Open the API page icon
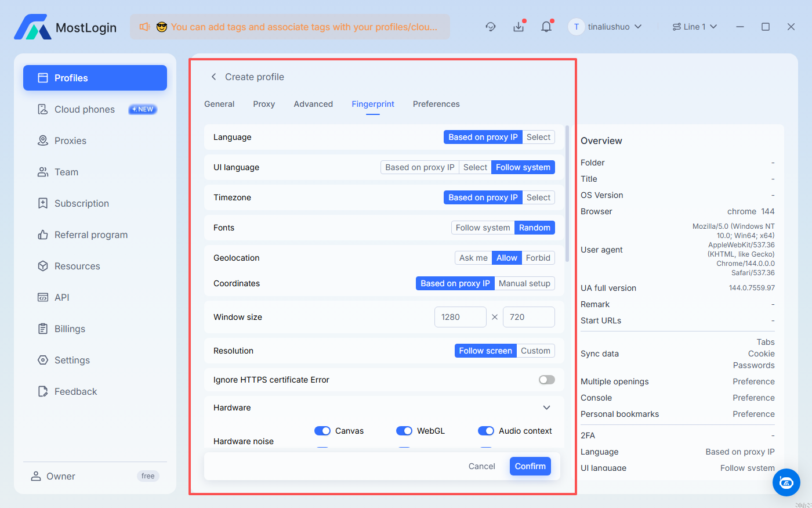 click(x=43, y=297)
